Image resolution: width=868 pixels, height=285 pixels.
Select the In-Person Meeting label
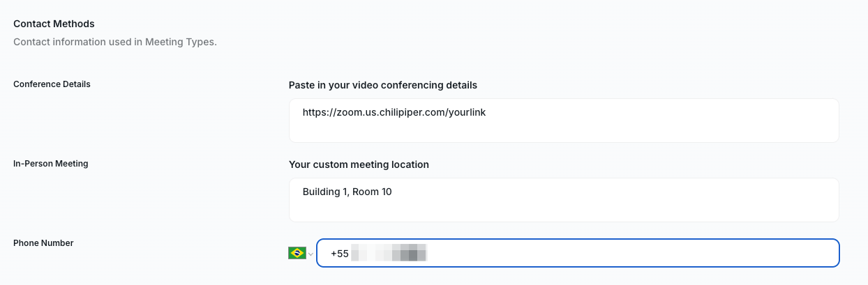[x=51, y=164]
